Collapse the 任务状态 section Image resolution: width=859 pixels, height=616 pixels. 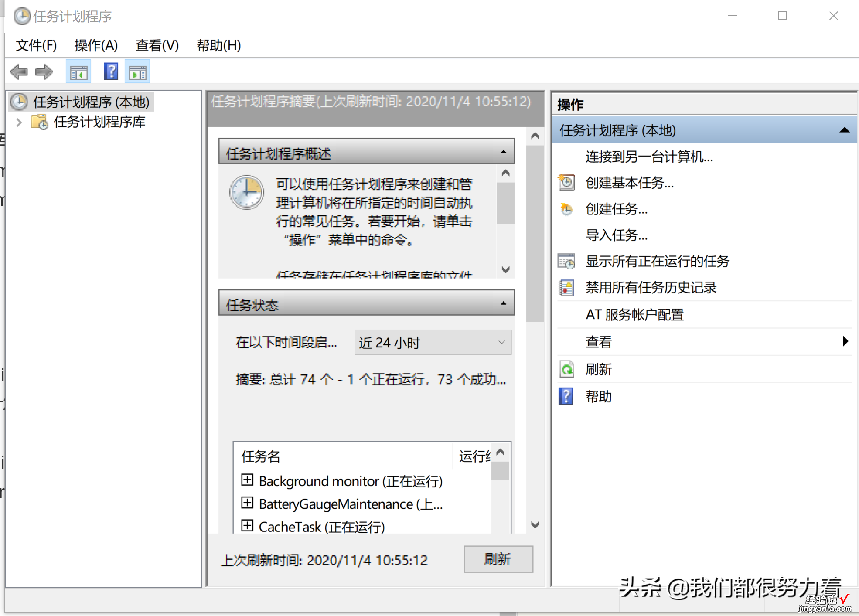point(504,303)
